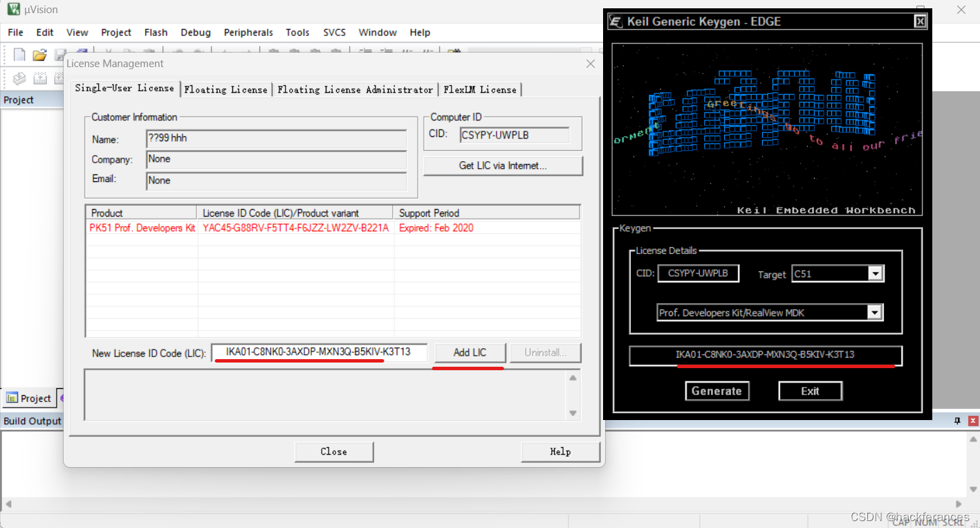Click the New file toolbar icon

point(19,55)
